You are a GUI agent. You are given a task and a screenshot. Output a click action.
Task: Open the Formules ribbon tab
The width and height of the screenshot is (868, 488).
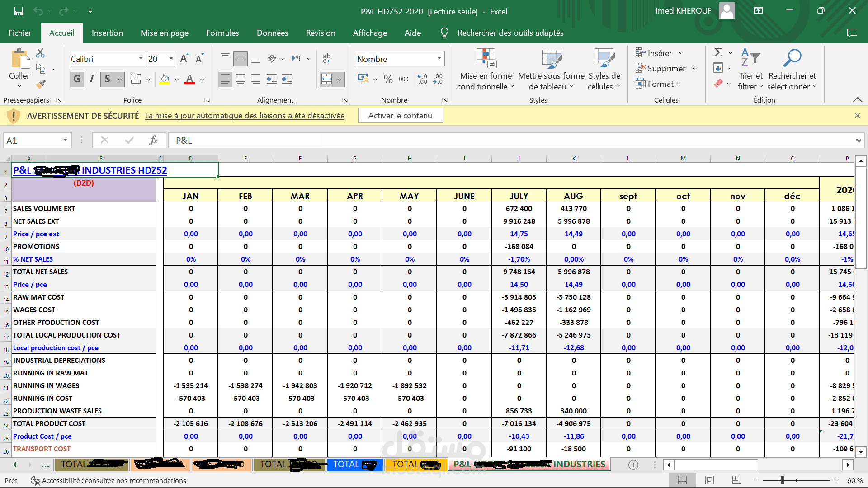[222, 33]
